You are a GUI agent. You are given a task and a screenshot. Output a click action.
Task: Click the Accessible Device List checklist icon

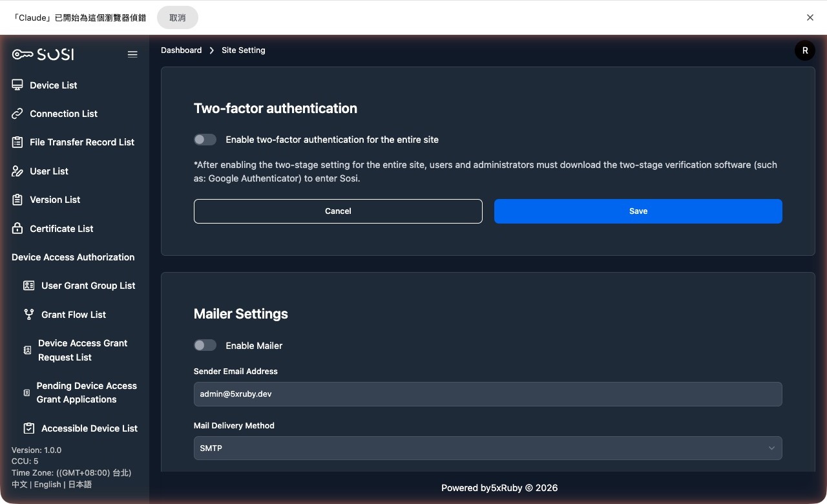pos(27,428)
